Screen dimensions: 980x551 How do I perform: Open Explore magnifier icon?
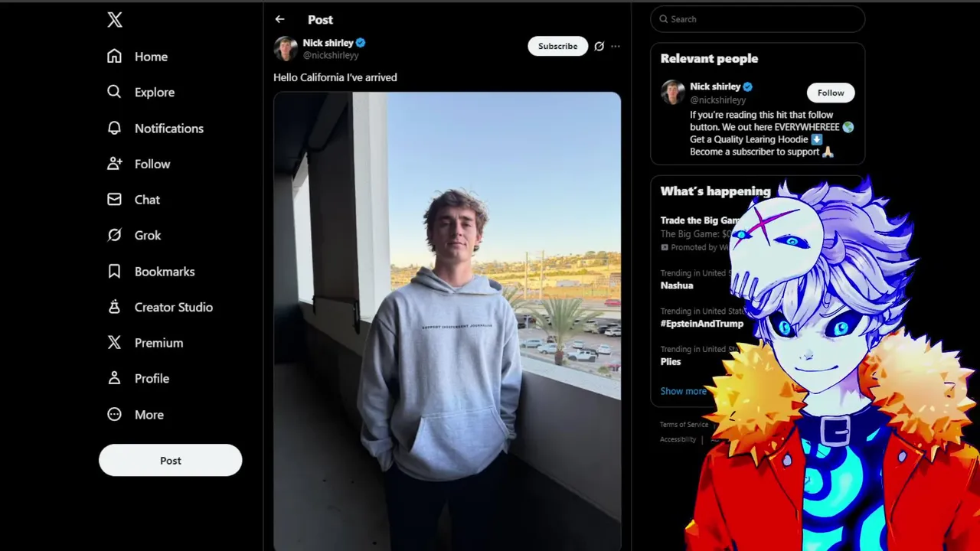tap(114, 92)
